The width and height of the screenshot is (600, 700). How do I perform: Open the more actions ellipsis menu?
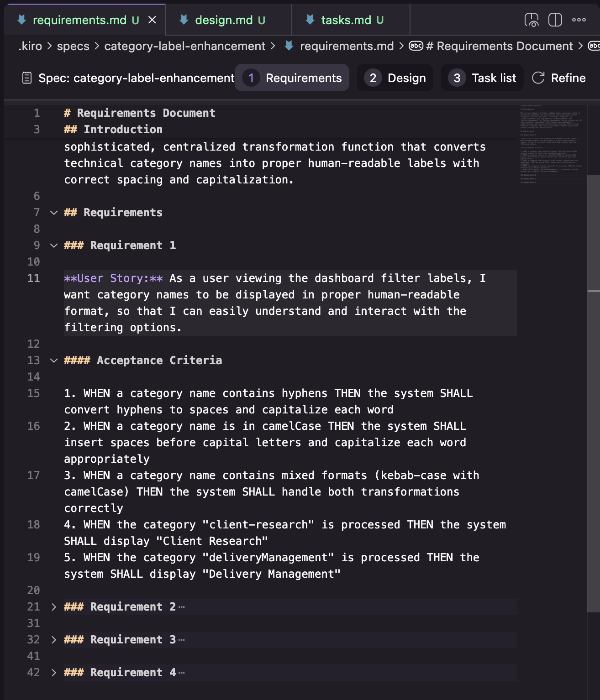point(579,20)
